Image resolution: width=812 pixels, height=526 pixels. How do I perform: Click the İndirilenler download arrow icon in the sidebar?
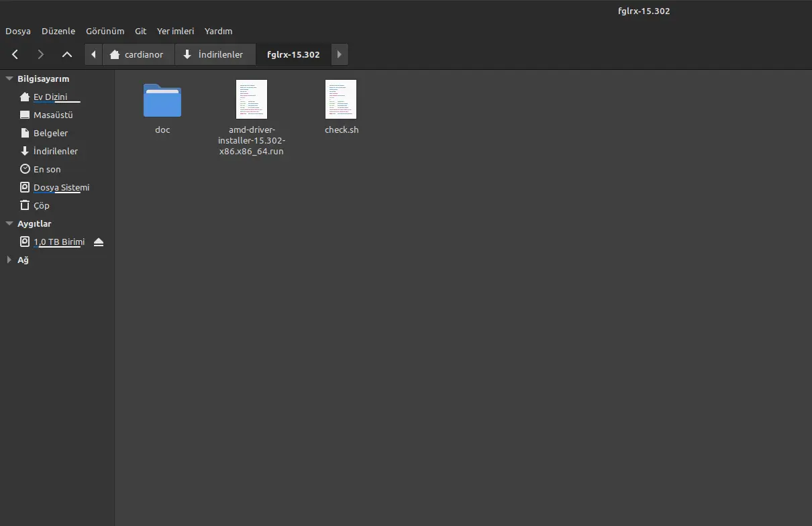(25, 151)
